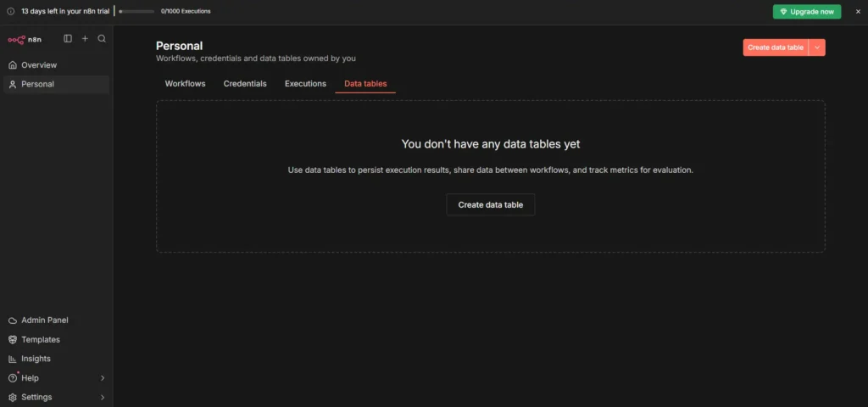The height and width of the screenshot is (407, 868).
Task: Click the executions usage progress bar
Action: coord(136,11)
